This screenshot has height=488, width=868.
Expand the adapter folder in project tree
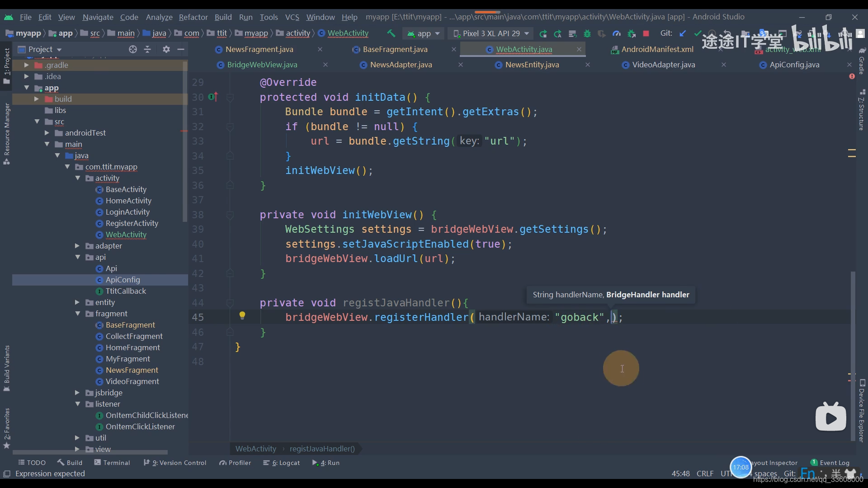point(76,245)
